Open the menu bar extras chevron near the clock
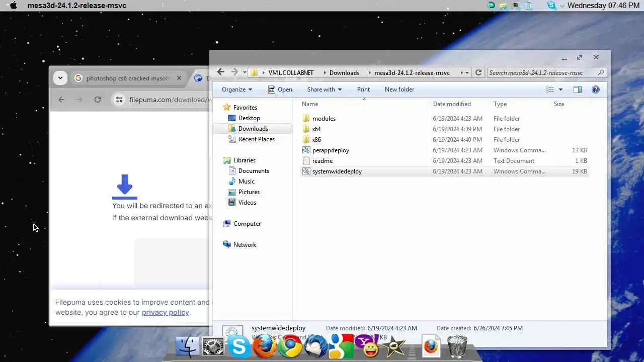The height and width of the screenshot is (362, 644). tap(563, 5)
